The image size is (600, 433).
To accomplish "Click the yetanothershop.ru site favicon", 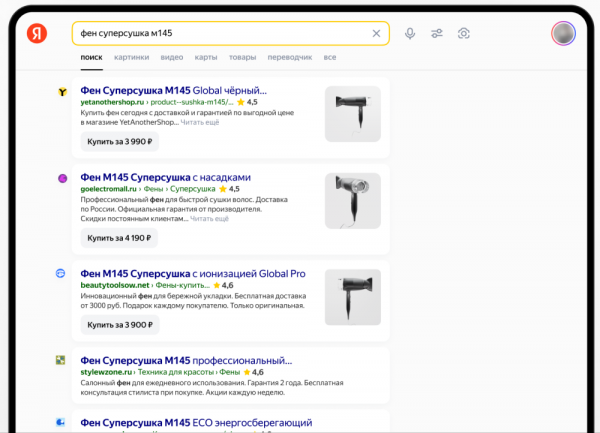I will coord(61,91).
